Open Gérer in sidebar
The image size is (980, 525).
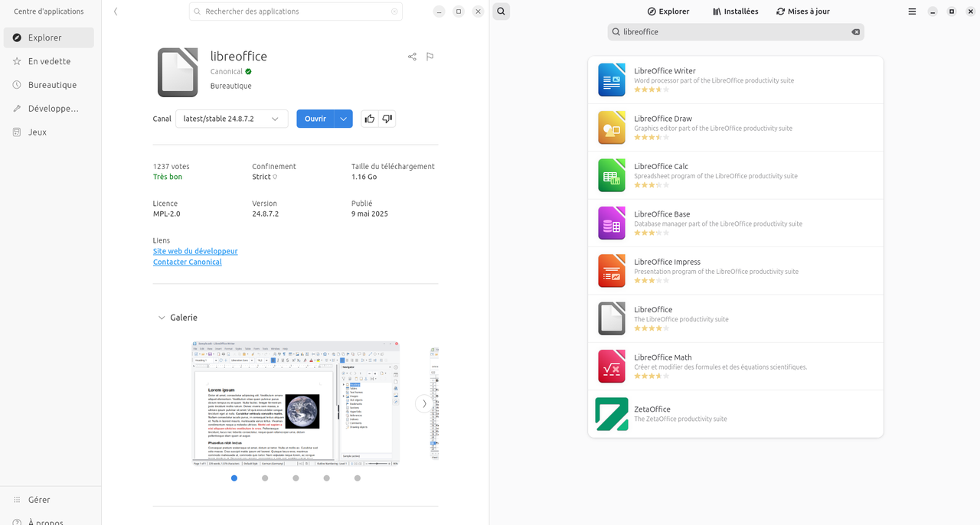pos(49,500)
